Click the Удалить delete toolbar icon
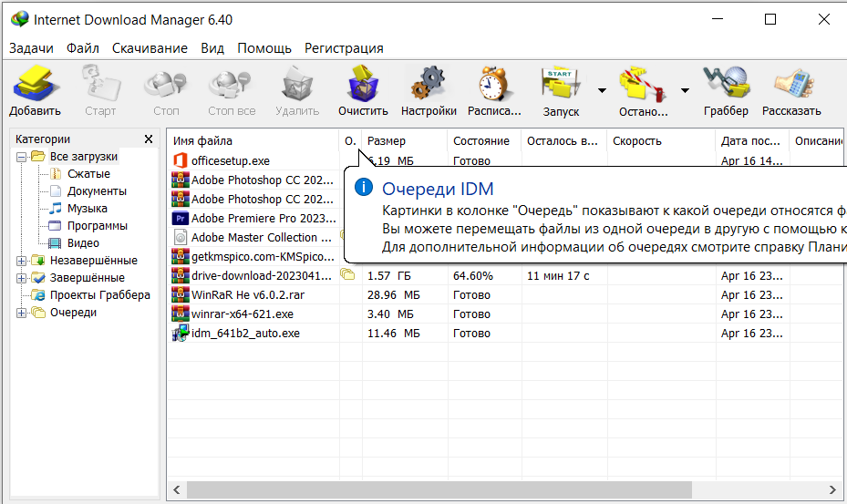 tap(297, 84)
